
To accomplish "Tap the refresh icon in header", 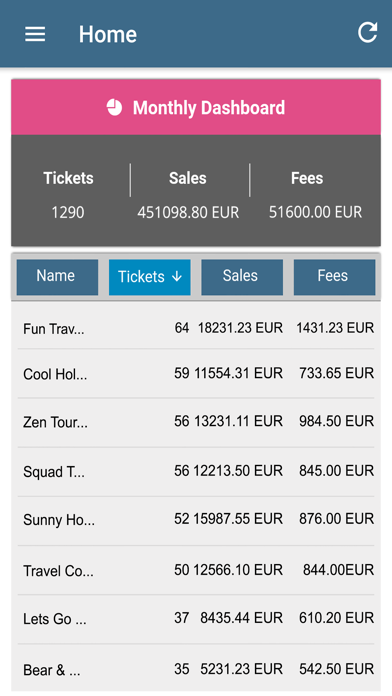I will pyautogui.click(x=368, y=32).
